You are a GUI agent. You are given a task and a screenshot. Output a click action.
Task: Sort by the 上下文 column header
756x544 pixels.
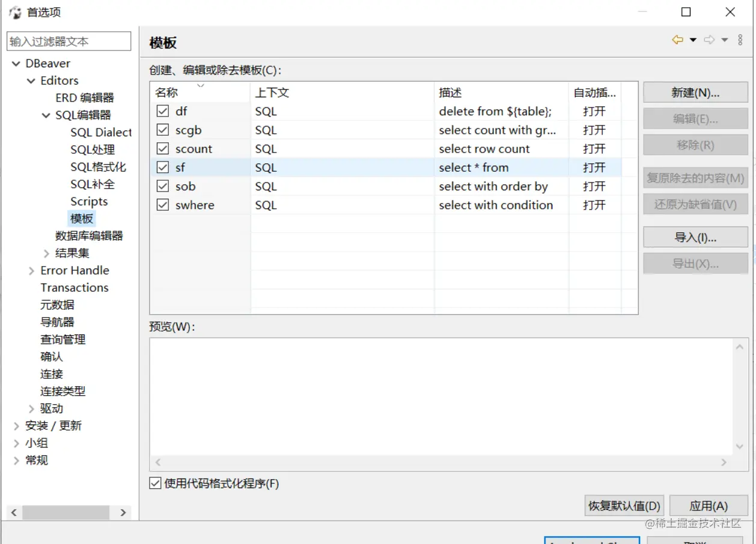point(342,92)
